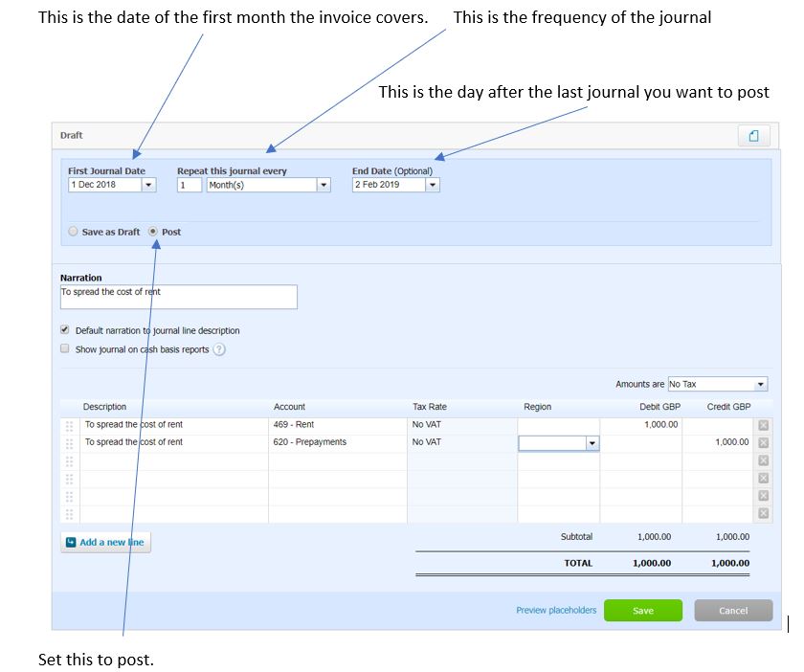Expand the Month(s) frequency dropdown

324,185
